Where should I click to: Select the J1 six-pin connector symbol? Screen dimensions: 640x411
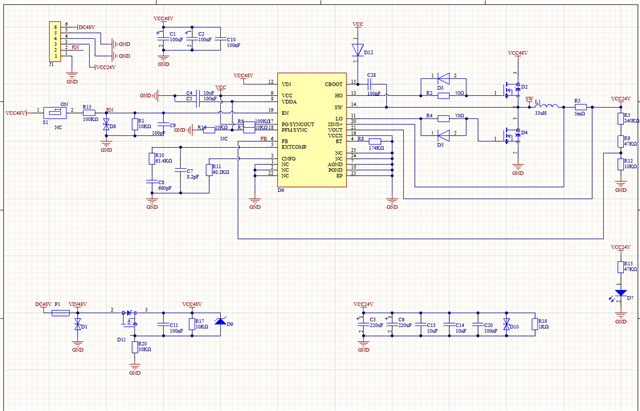click(55, 42)
